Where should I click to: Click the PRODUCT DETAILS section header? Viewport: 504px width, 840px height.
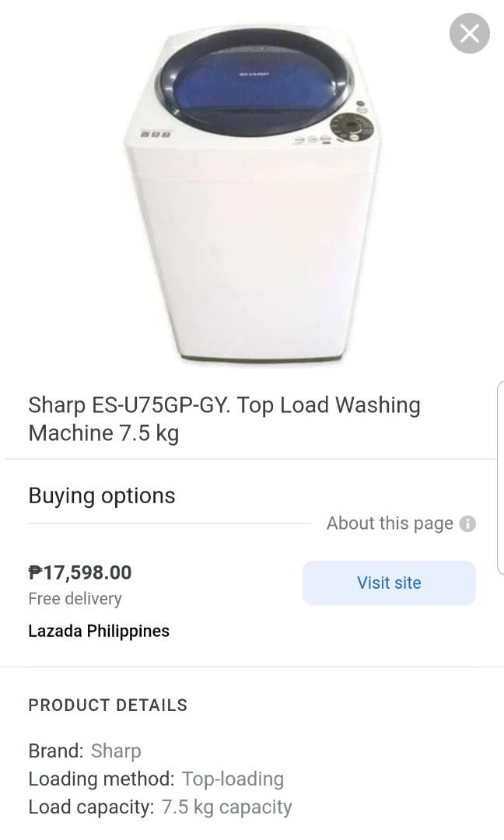107,705
